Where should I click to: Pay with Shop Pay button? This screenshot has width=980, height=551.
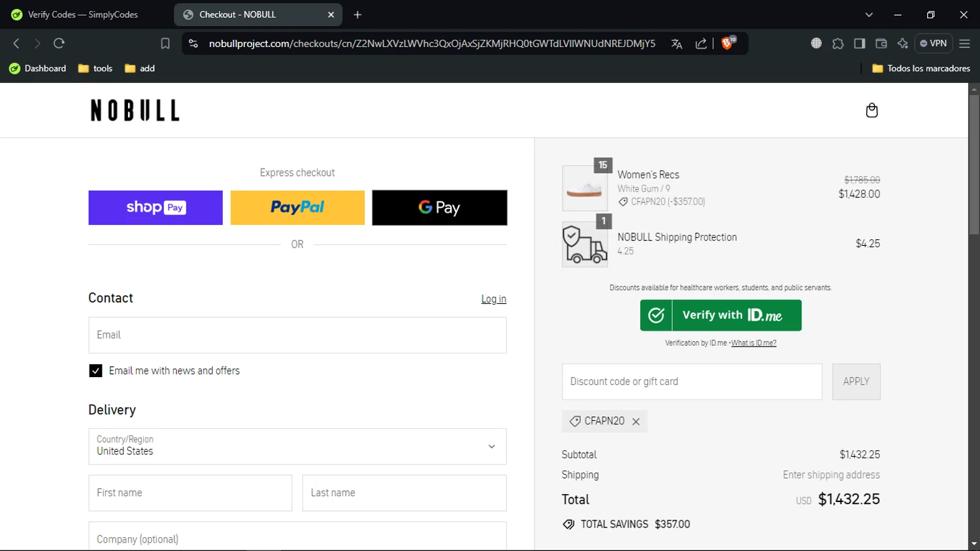[x=155, y=208]
